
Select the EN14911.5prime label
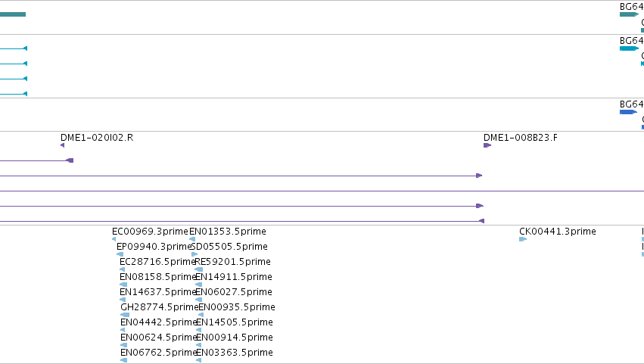234,277
